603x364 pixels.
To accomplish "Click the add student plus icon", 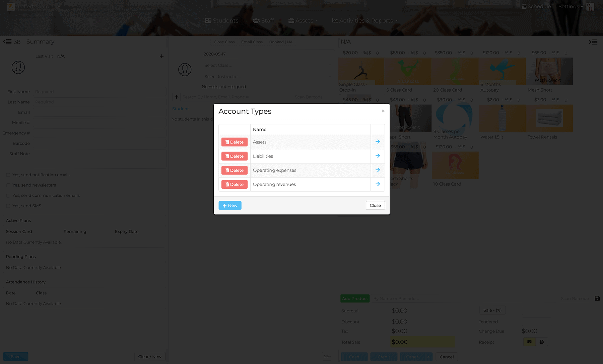I will [x=176, y=97].
